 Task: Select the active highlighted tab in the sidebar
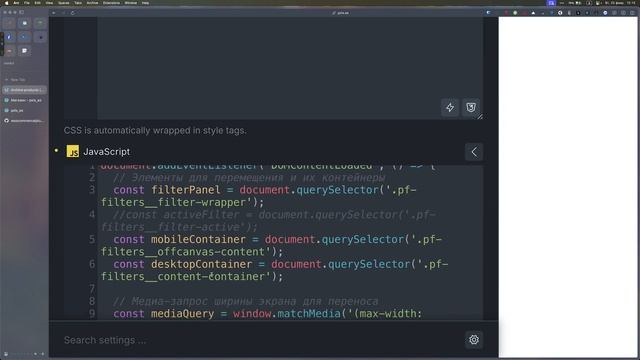click(x=24, y=90)
